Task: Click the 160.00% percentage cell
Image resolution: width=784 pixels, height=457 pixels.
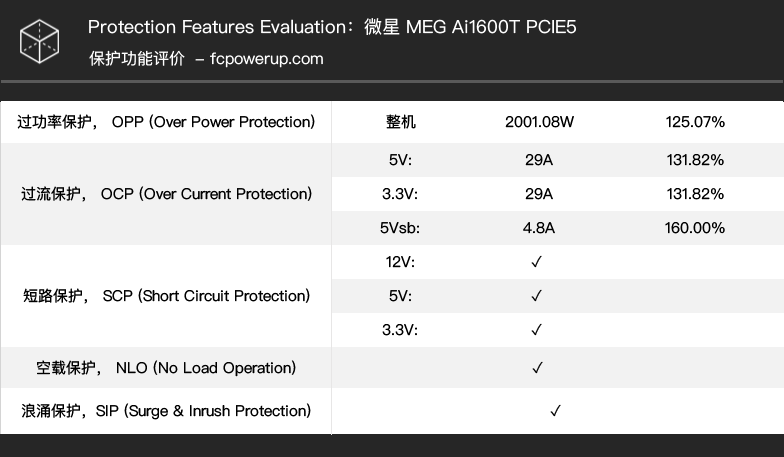Action: pos(694,228)
